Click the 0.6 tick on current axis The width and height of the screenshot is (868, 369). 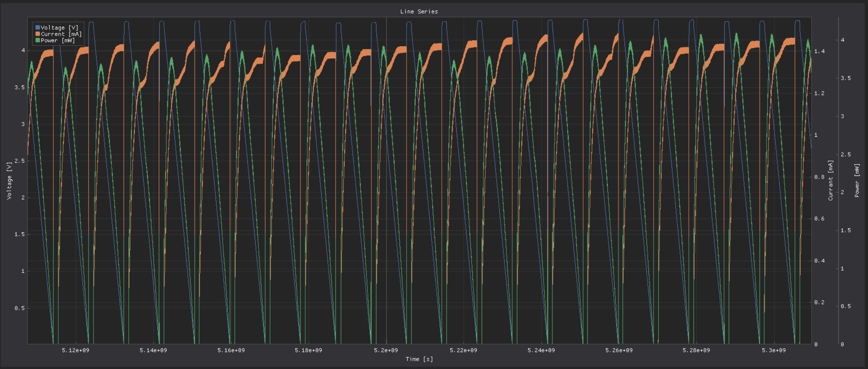coord(819,219)
